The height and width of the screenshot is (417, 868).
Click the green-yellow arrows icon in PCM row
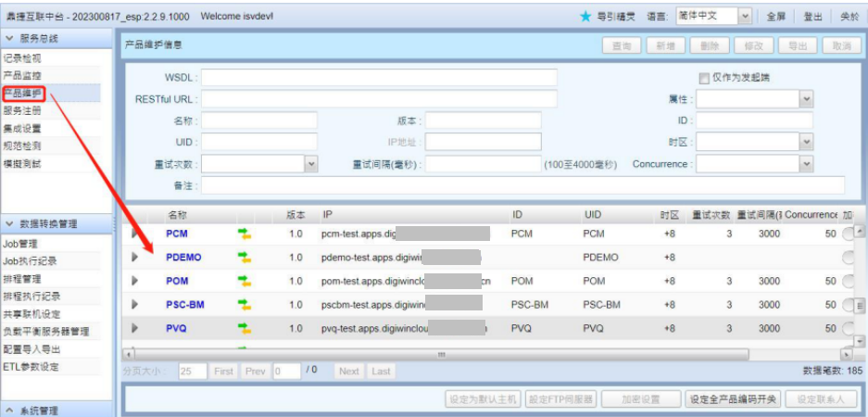pyautogui.click(x=245, y=234)
